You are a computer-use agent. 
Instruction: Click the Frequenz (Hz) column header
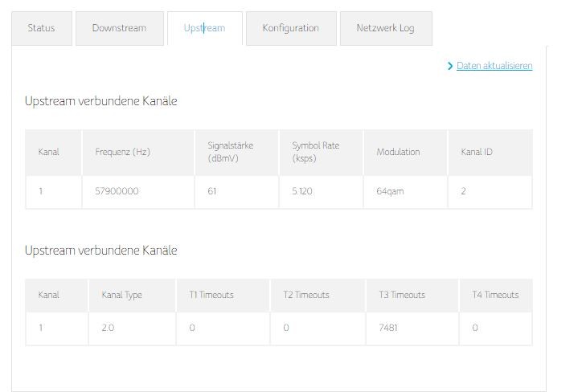coord(122,152)
